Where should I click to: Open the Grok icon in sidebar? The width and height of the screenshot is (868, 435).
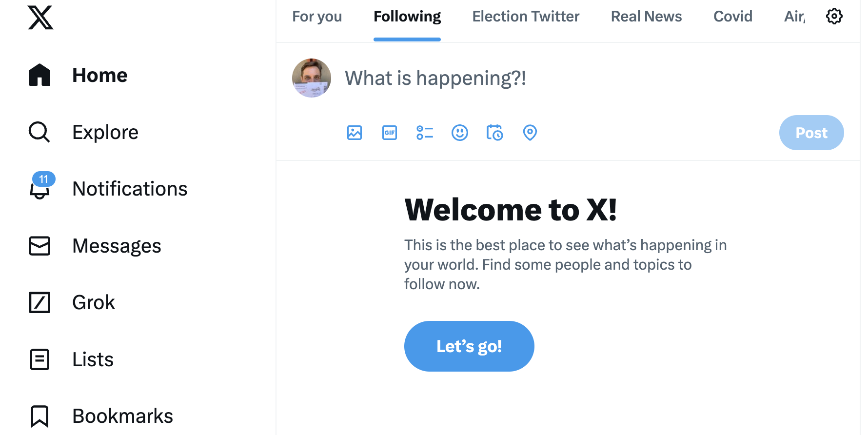tap(40, 302)
